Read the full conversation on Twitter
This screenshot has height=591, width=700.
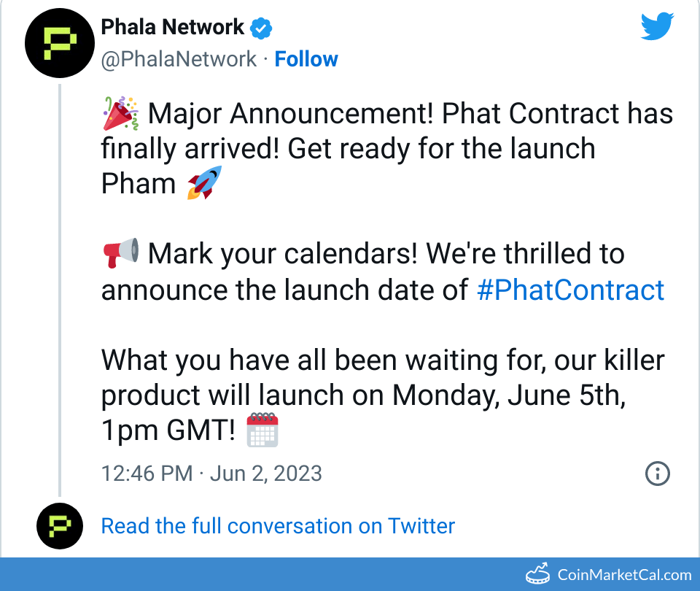click(x=278, y=526)
